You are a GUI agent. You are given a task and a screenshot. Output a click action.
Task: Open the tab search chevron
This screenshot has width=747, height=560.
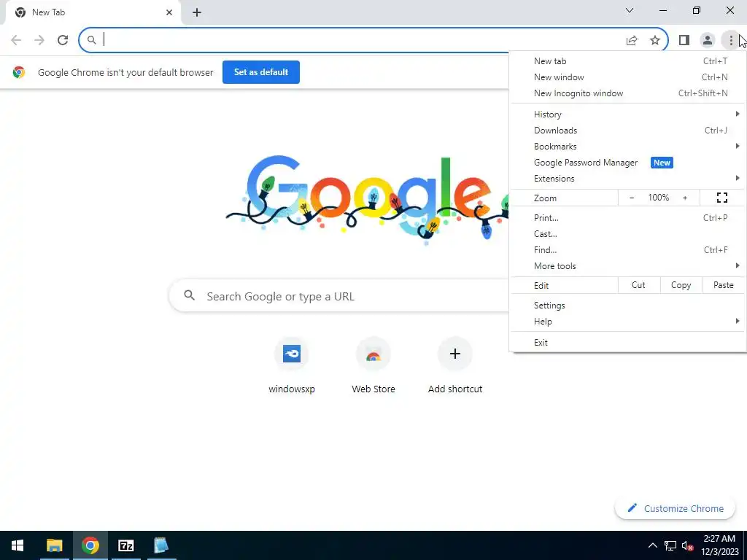coord(630,10)
